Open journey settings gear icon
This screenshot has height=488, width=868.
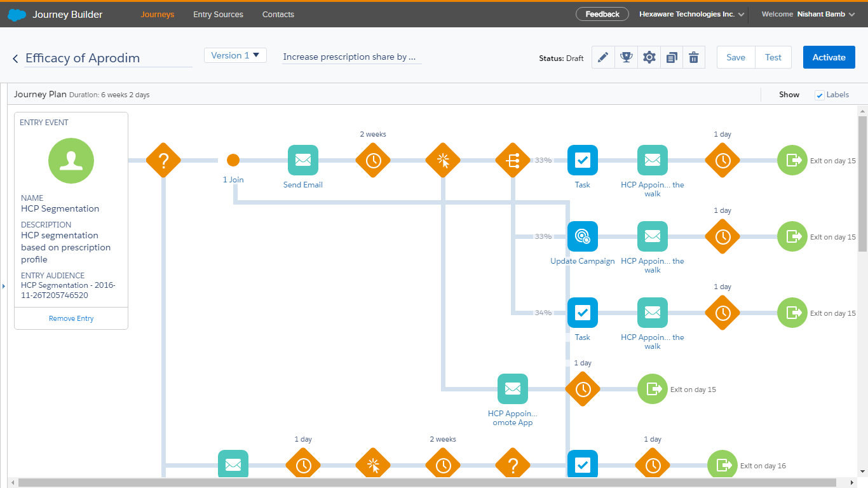pos(649,57)
